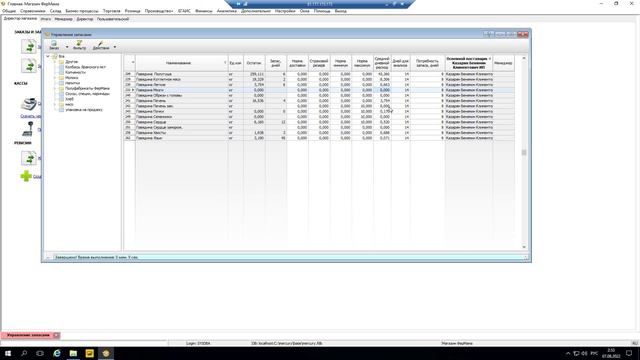640x360 pixels.
Task: Open the Фильтр toolbar button
Action: point(79,45)
